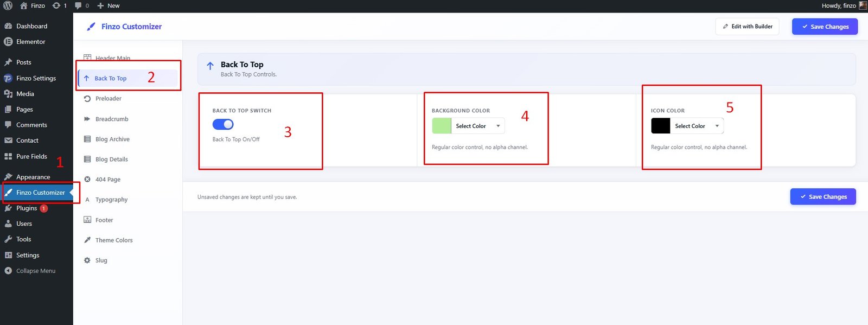Click the Dashboard gauge icon
868x325 pixels.
click(8, 26)
